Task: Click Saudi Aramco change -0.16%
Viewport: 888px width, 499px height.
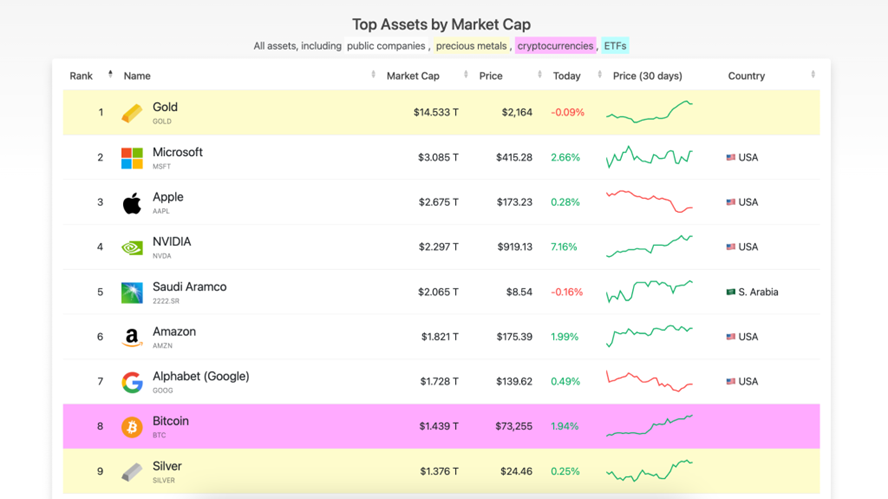Action: click(567, 292)
